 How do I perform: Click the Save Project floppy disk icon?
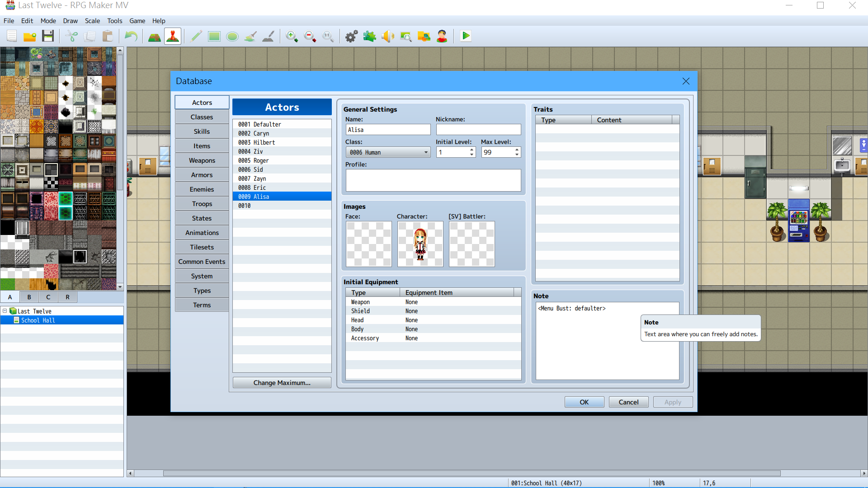[48, 36]
